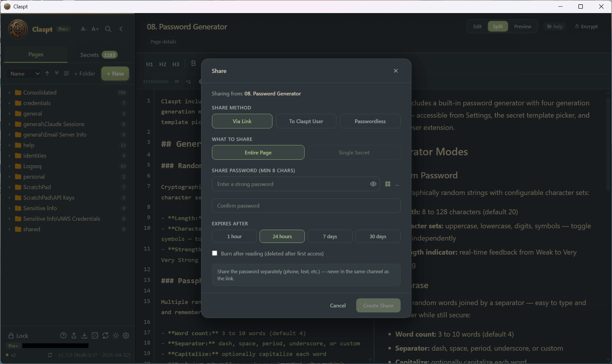This screenshot has width=612, height=364.
Task: Click the small refresh icon beside version number
Action: 50,355
